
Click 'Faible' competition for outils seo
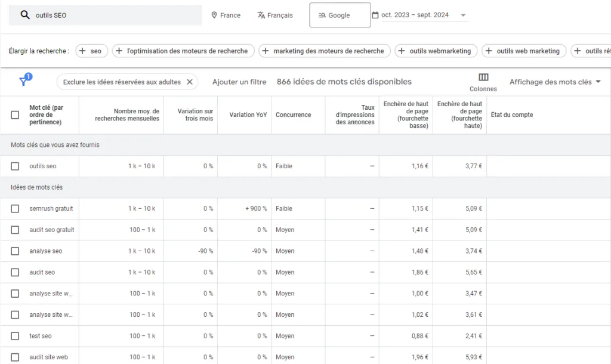click(x=283, y=166)
